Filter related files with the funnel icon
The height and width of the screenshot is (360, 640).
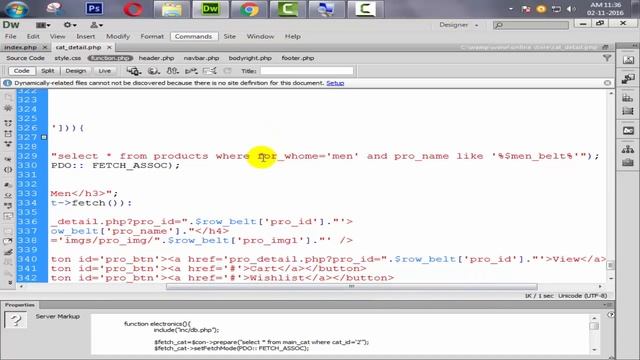pos(607,58)
